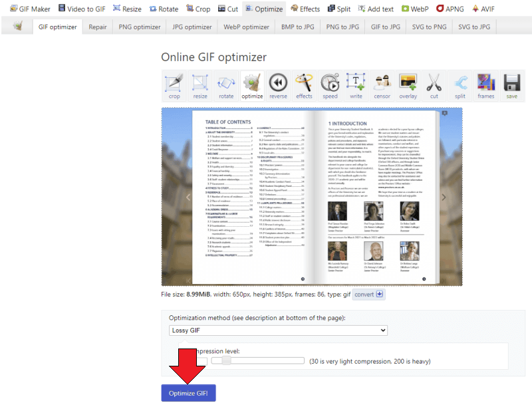532x407 pixels.
Task: Select the censor tool icon
Action: [382, 86]
